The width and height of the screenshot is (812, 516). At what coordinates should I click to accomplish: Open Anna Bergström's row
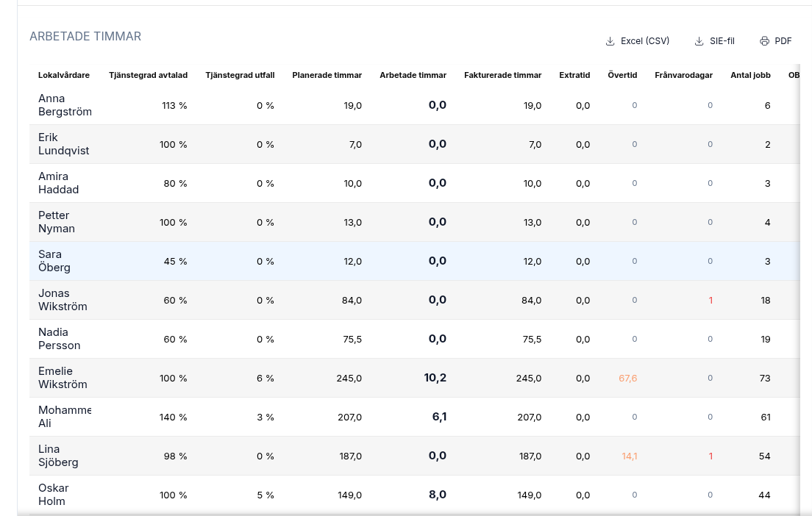(x=415, y=105)
